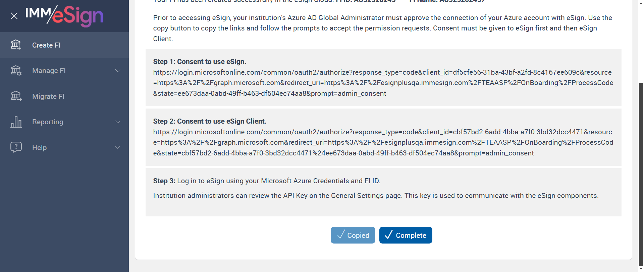The height and width of the screenshot is (272, 644).
Task: Click the Help question-mark bubble icon
Action: 16,147
